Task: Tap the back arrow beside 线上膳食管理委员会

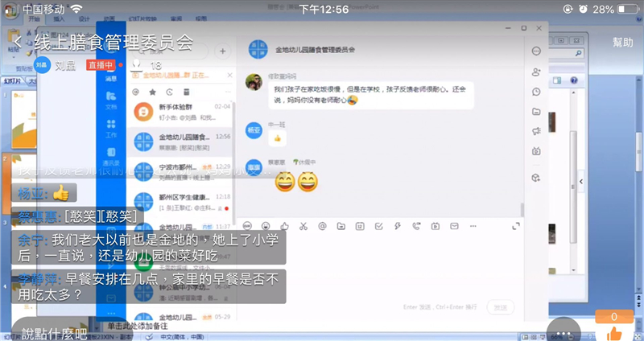Action: point(17,42)
